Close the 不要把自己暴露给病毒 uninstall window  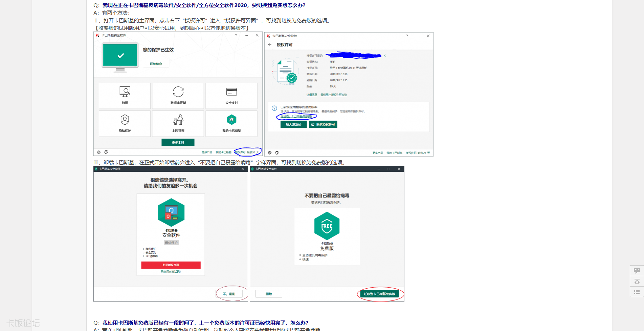(399, 169)
